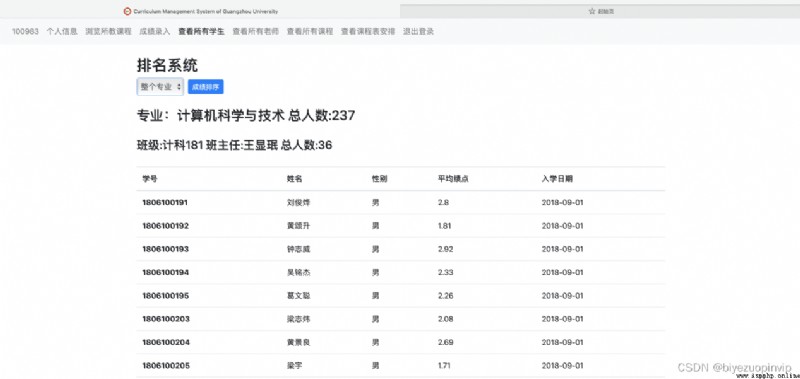Click the 2018-09-01 date in row 1806100193
This screenshot has height=379, width=800.
point(562,249)
